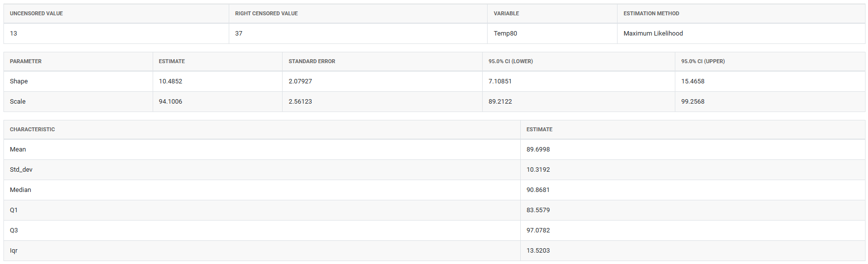The image size is (868, 264).
Task: Click the Parameter column header
Action: 26,61
